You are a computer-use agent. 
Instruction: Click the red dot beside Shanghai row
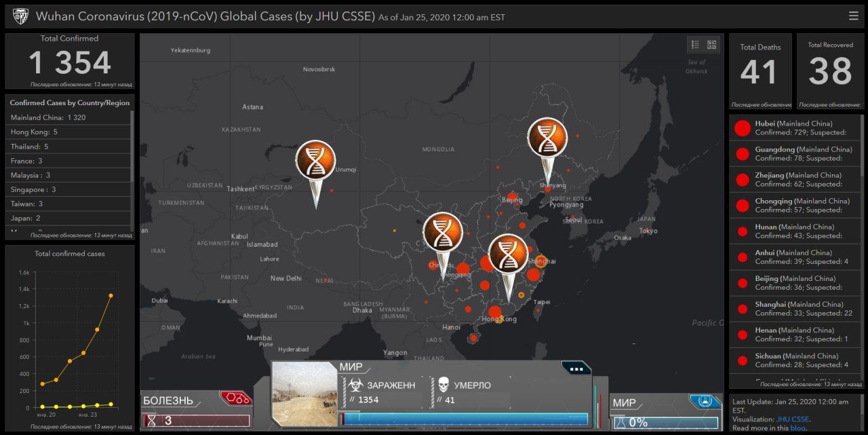point(743,309)
